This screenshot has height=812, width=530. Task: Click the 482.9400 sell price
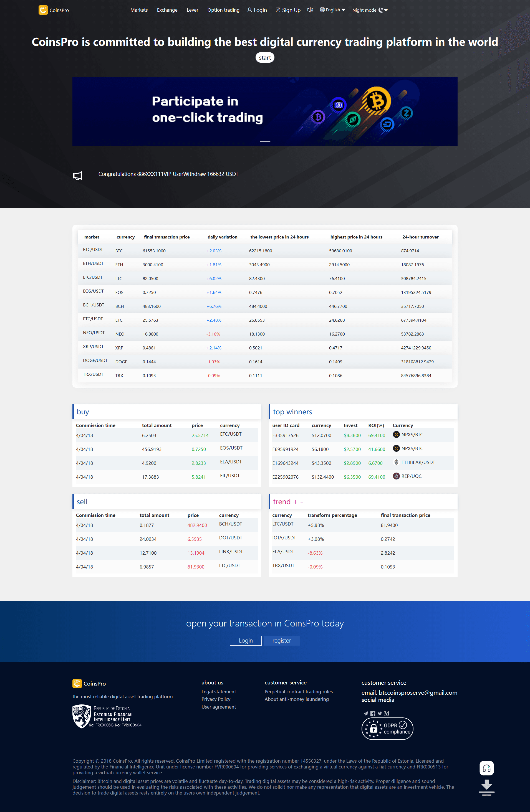197,525
